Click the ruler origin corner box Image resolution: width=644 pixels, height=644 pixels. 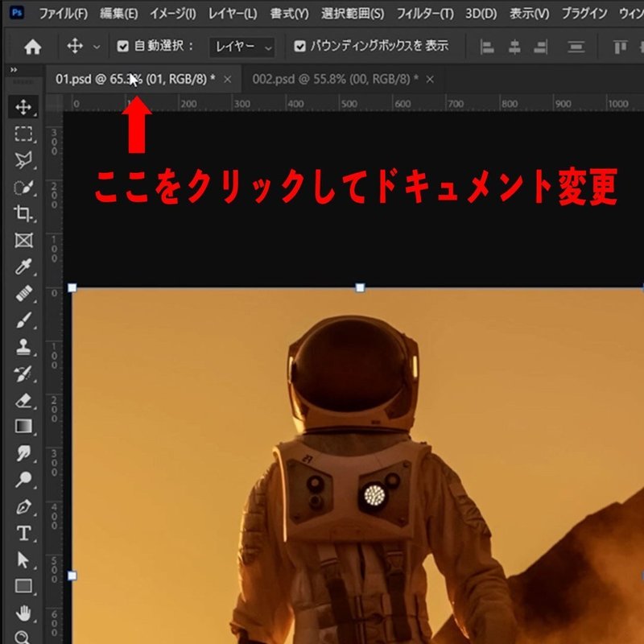[x=54, y=103]
